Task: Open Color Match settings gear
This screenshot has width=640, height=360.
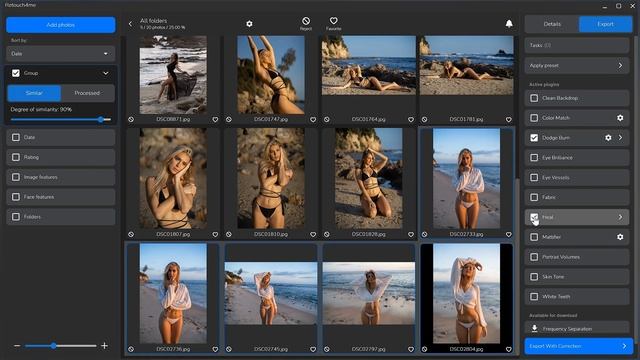Action: click(620, 118)
